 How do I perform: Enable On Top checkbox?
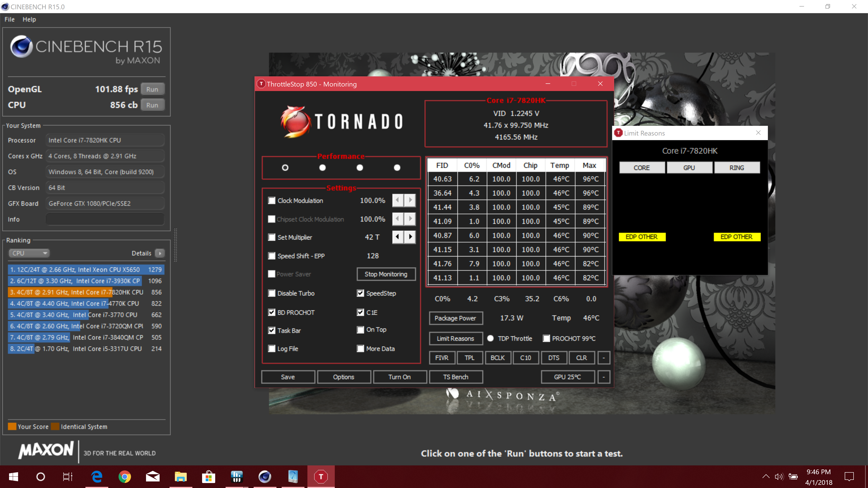360,330
